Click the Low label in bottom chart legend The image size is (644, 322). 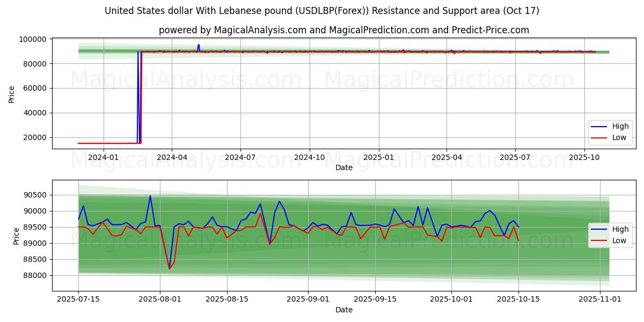coord(619,240)
